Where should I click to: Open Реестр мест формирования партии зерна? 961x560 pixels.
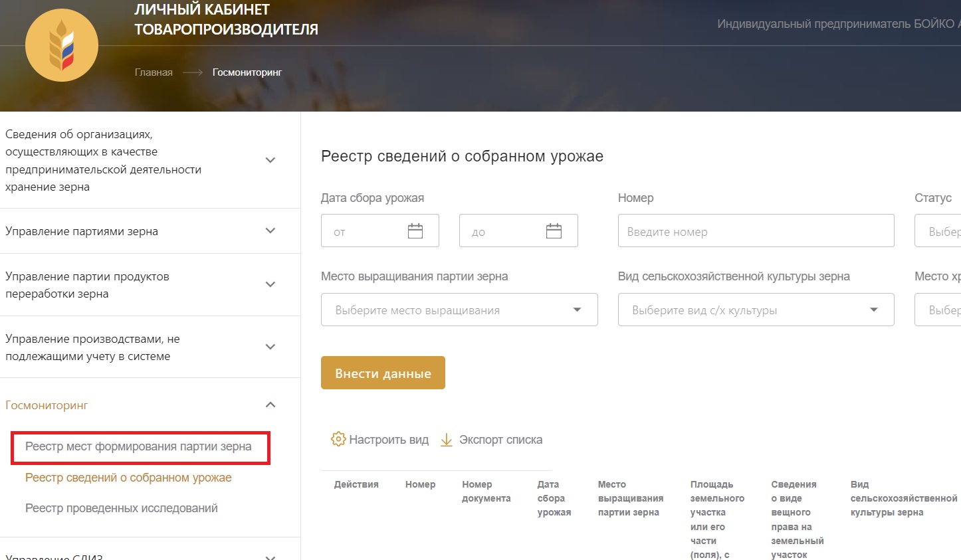coord(138,446)
